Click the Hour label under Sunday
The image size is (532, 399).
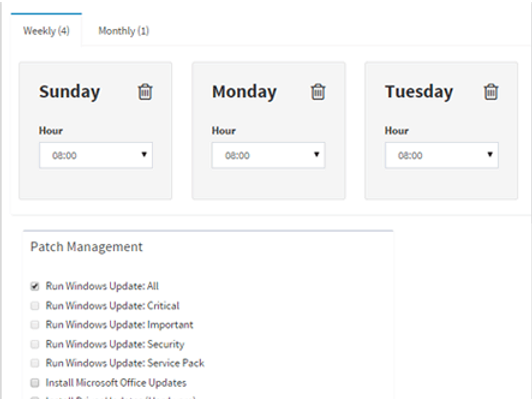51,131
